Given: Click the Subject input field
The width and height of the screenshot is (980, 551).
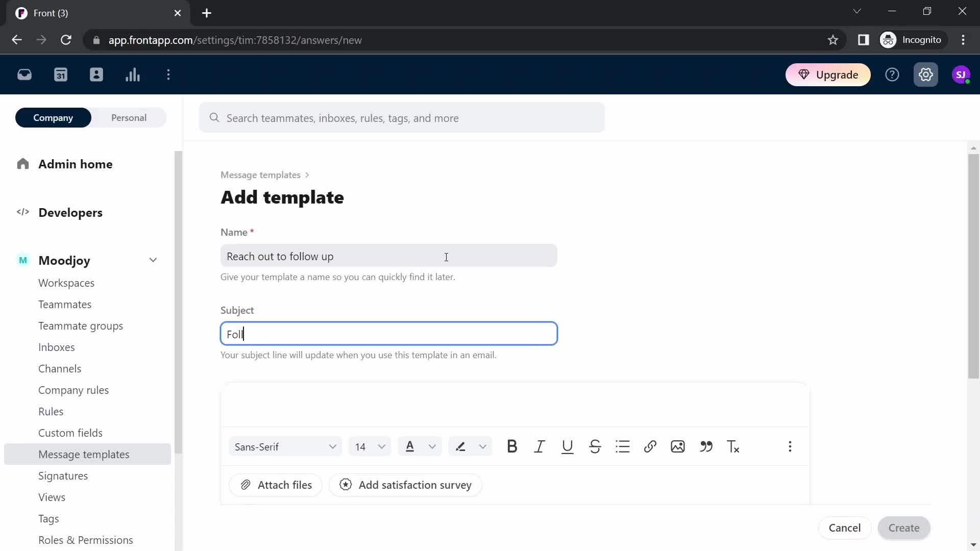Looking at the screenshot, I should [390, 334].
